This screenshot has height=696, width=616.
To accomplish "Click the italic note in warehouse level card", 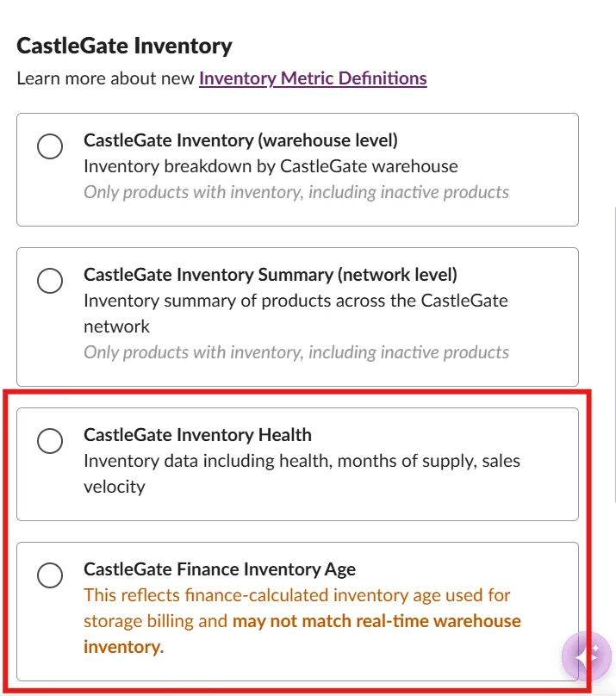I will 296,192.
